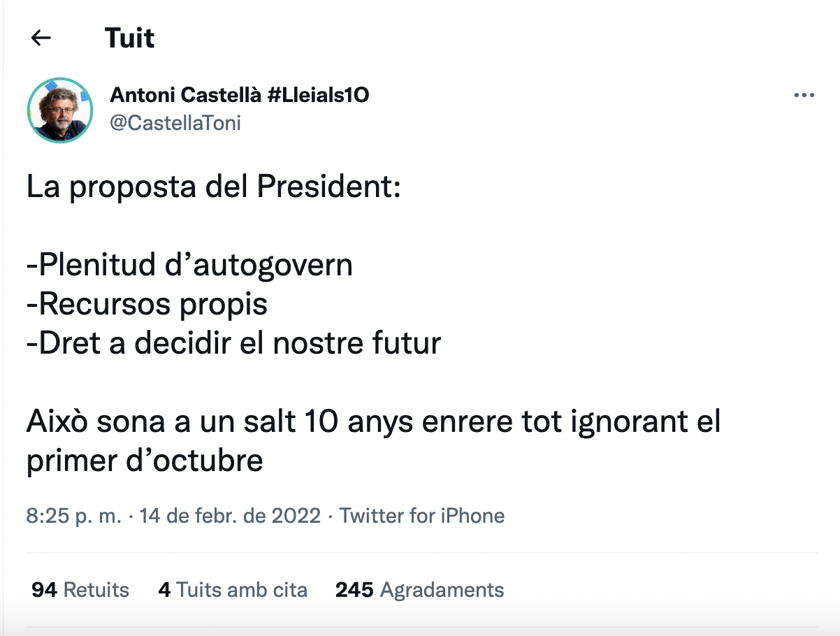Click the sentence starting with Això sona
Screen dimensions: 840x636
tap(373, 421)
